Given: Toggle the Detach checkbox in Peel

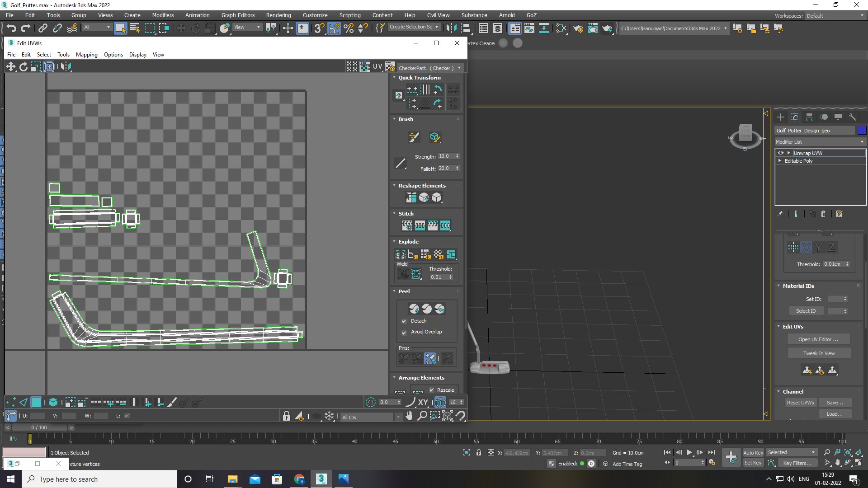Looking at the screenshot, I should (x=404, y=321).
